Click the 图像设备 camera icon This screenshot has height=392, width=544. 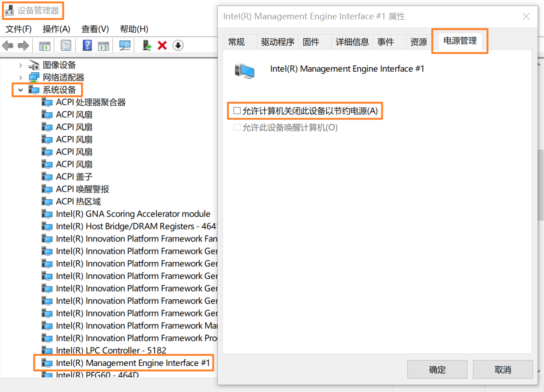coord(34,65)
